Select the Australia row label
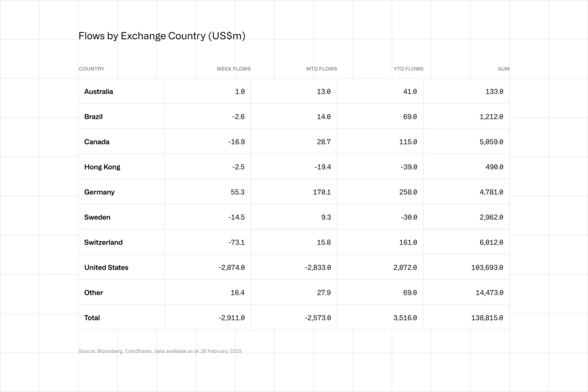 pyautogui.click(x=99, y=91)
